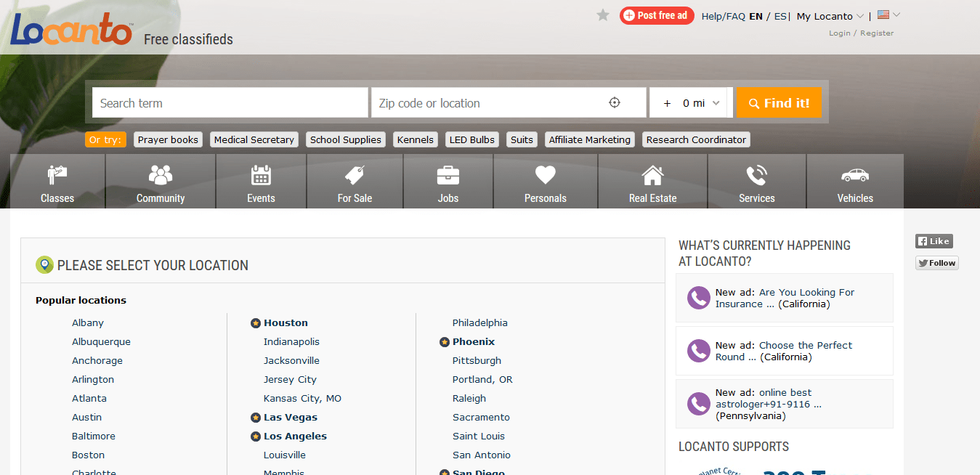Choose Austin location
980x475 pixels.
point(86,418)
